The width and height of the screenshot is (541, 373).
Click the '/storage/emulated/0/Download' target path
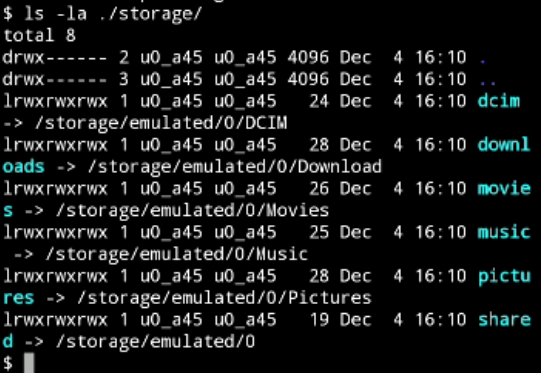pos(235,167)
